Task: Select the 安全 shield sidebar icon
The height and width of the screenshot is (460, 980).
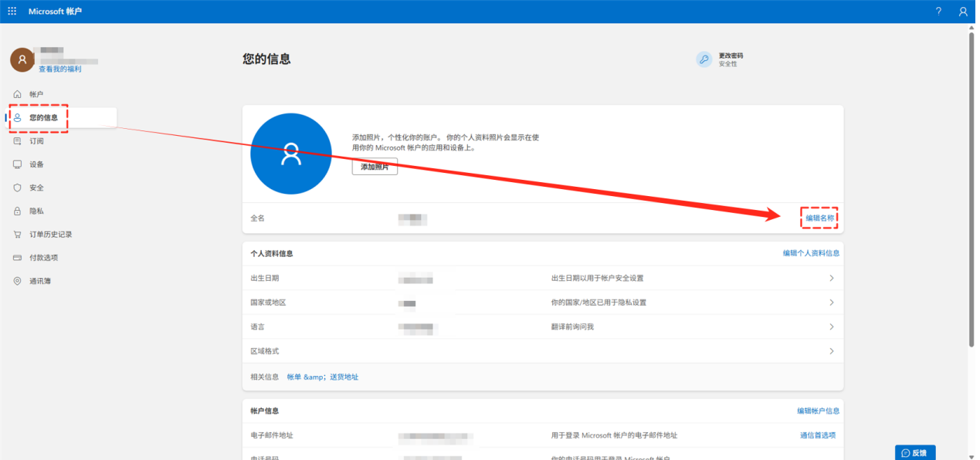Action: [16, 187]
